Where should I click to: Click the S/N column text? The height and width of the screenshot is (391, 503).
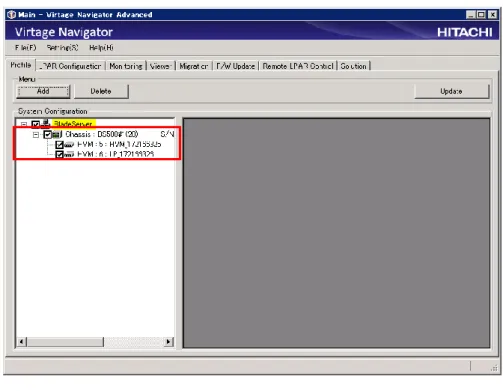[x=167, y=134]
